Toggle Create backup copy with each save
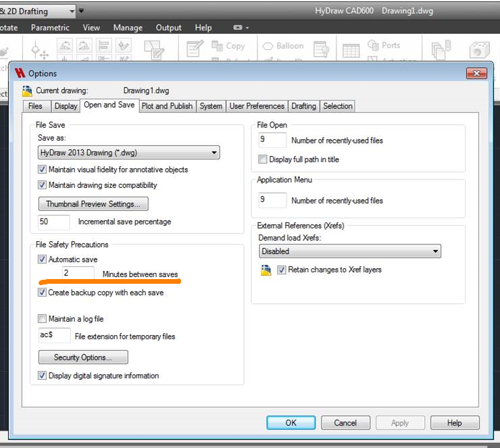 [42, 293]
